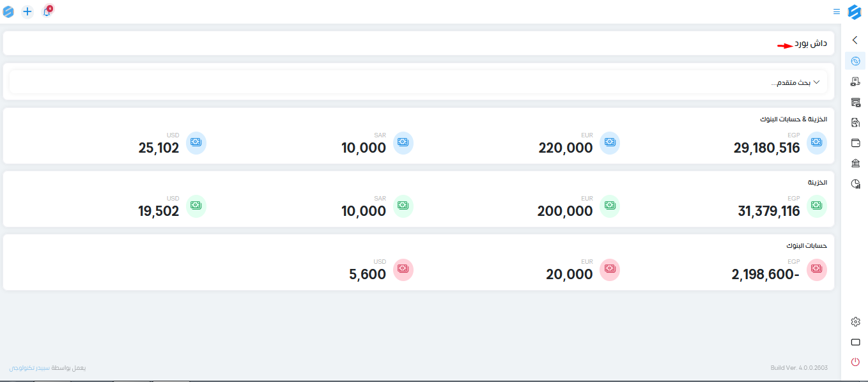
Task: Click the rectangle screen icon above logout
Action: click(x=855, y=342)
